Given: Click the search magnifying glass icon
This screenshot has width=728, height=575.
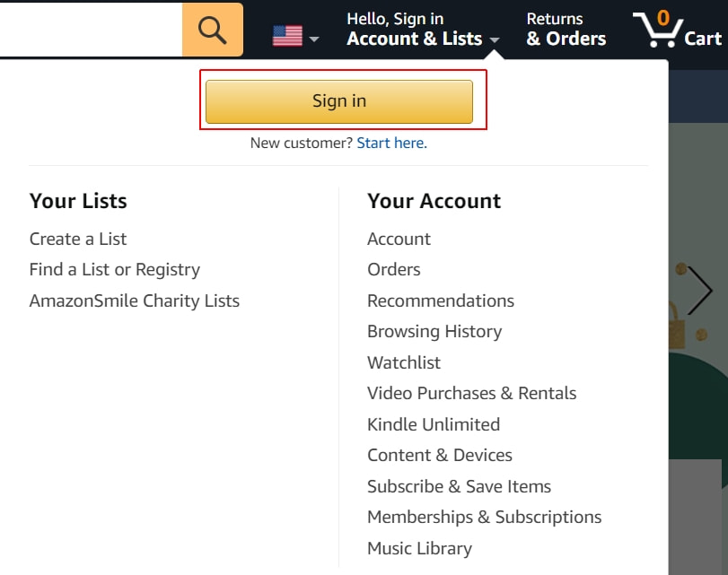Looking at the screenshot, I should 212,30.
